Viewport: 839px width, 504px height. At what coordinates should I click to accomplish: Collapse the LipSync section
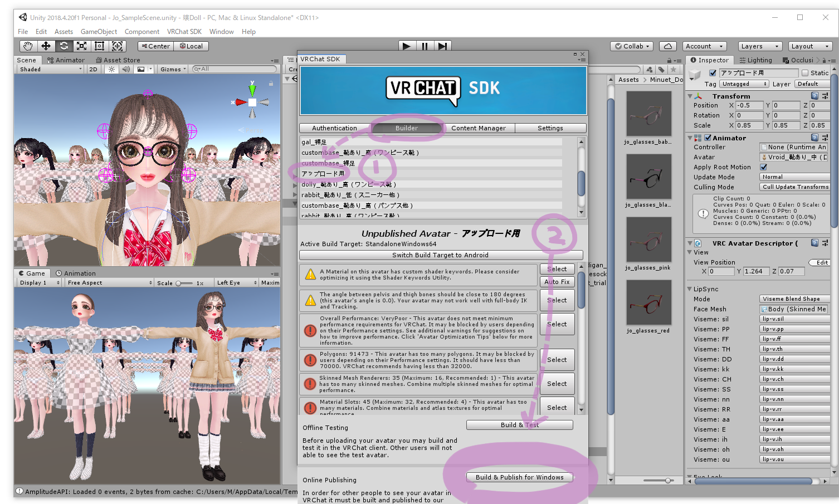click(x=690, y=289)
